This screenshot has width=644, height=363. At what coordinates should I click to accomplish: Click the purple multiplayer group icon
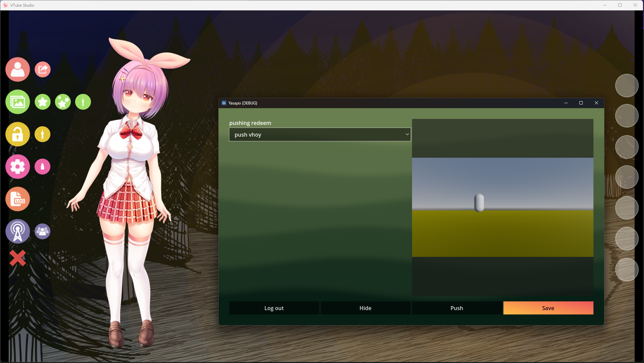click(x=43, y=231)
